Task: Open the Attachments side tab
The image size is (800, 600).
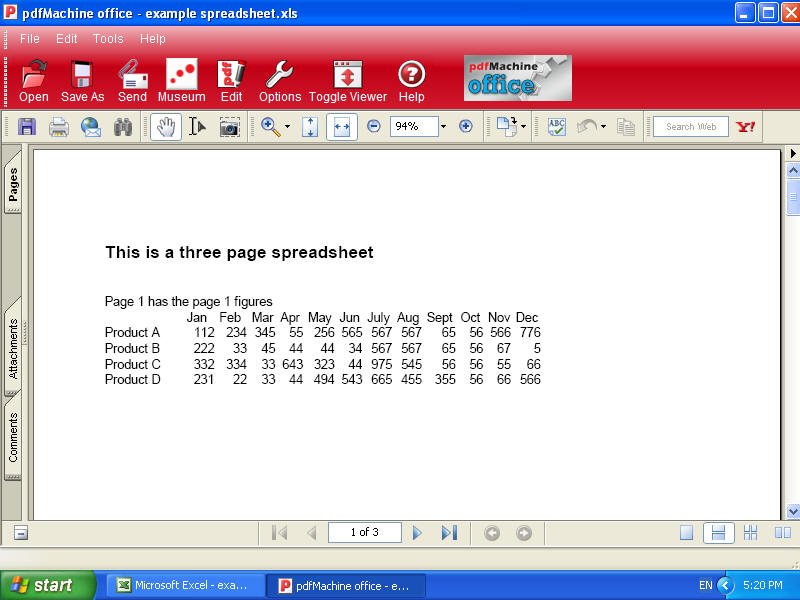Action: coord(14,348)
